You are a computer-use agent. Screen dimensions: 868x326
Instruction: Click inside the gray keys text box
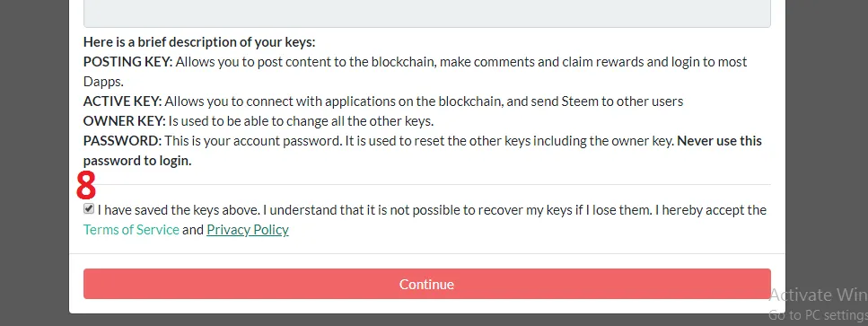(426, 13)
